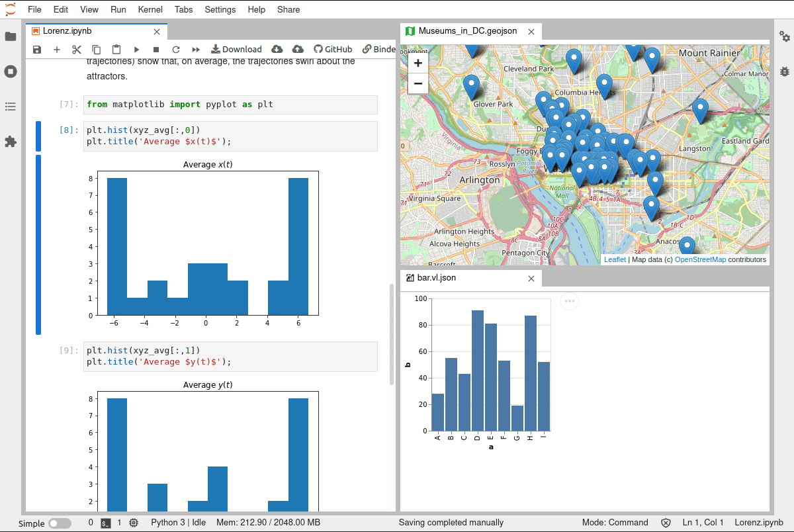Save the notebook using the toolbar save icon
This screenshot has height=532, width=794.
point(37,50)
